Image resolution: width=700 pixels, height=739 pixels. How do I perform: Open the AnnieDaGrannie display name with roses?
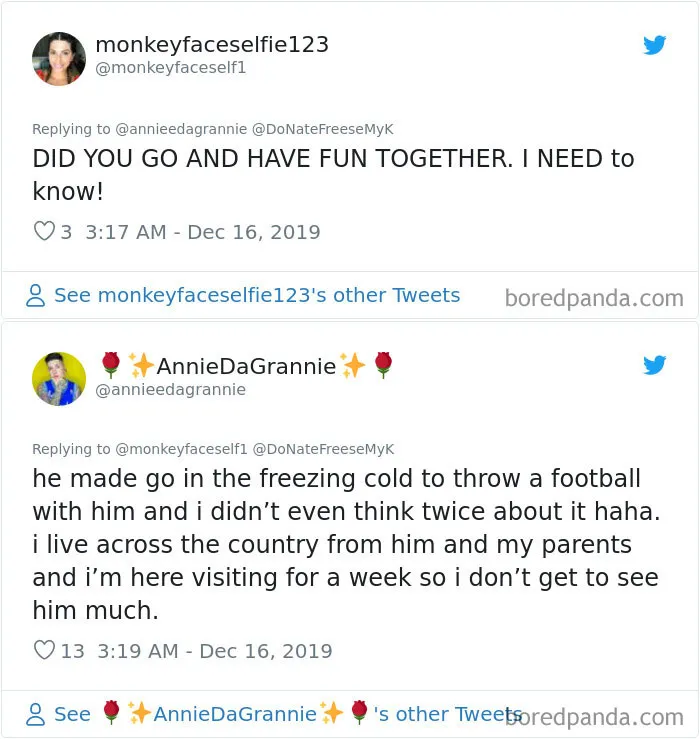coord(246,366)
